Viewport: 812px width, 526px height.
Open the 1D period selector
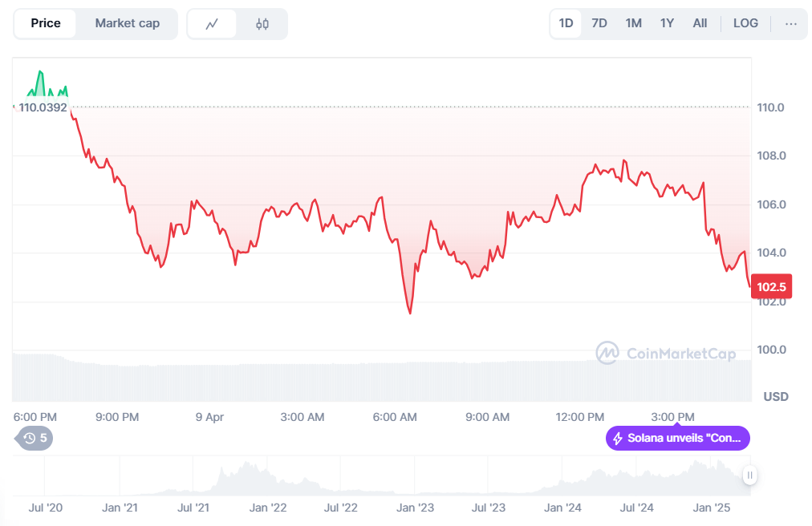(x=566, y=23)
